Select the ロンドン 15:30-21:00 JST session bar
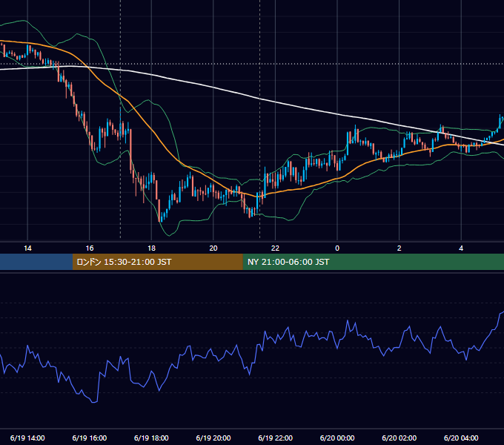The width and height of the screenshot is (504, 445). coord(157,262)
